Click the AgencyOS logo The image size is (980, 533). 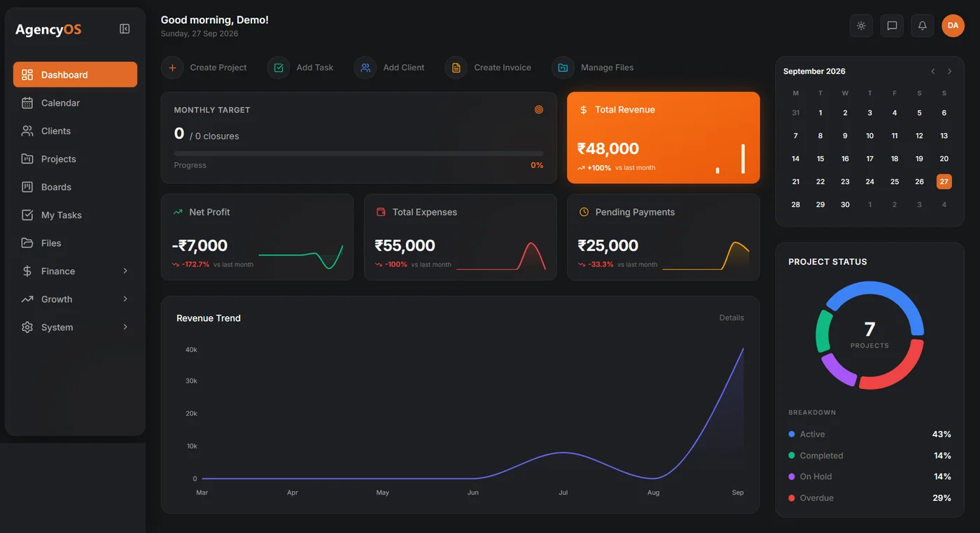[48, 29]
